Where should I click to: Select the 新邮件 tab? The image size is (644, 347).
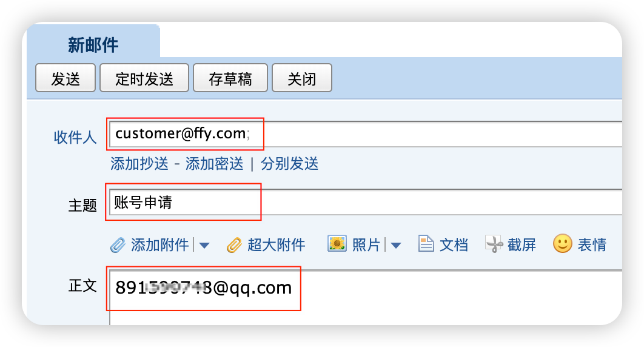click(93, 44)
